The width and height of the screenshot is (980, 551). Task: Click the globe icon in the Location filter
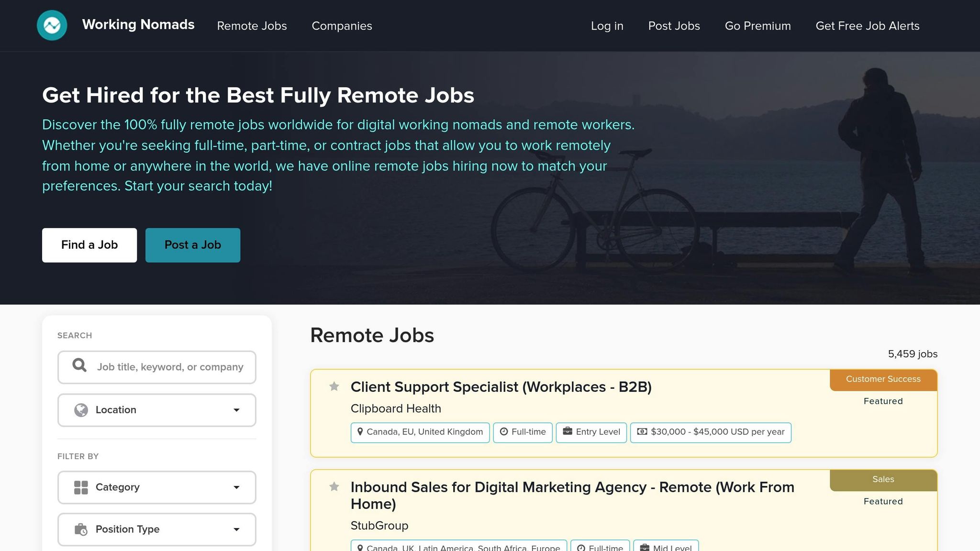coord(80,410)
